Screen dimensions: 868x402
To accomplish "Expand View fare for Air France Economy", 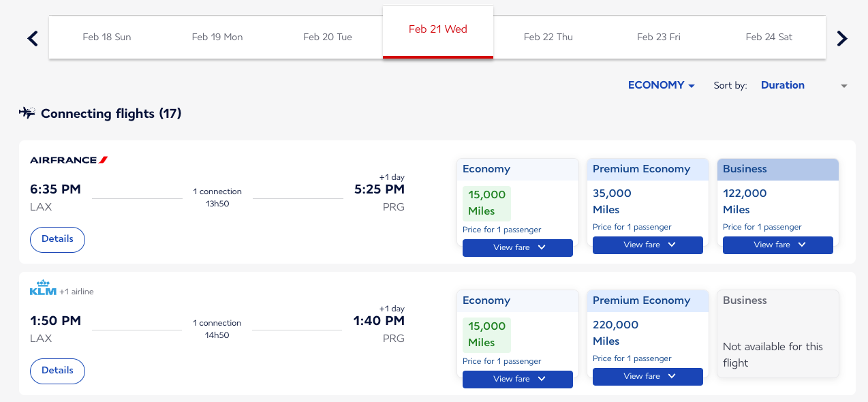I will coord(517,248).
